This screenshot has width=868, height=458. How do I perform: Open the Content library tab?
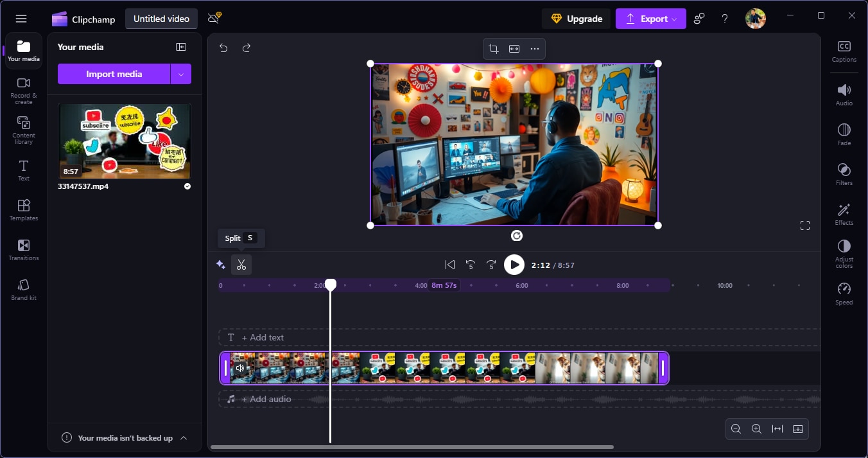point(24,130)
